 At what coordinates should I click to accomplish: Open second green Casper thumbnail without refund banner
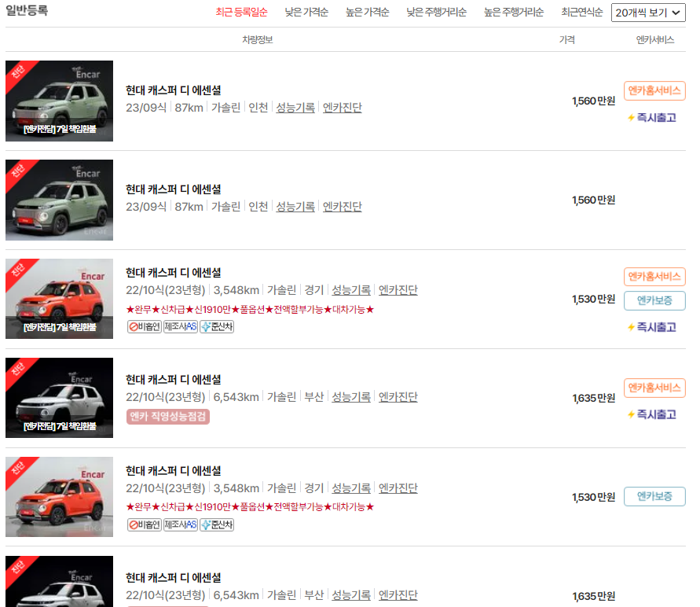(60, 200)
